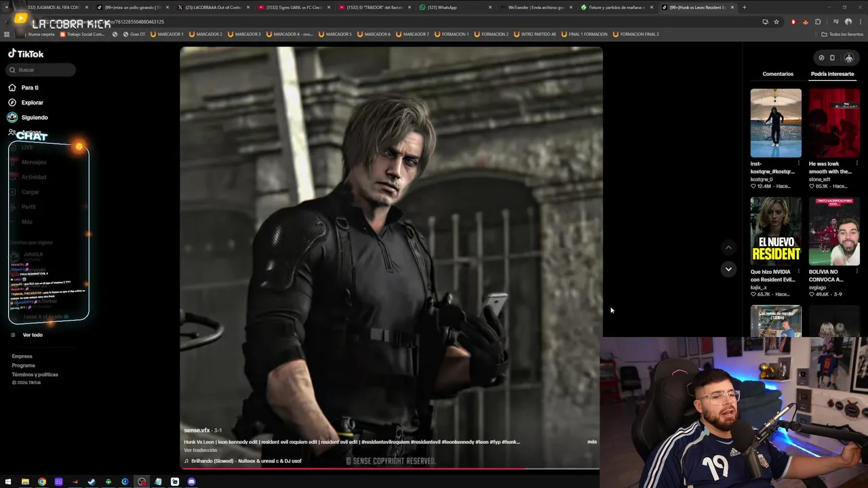Screen dimensions: 868x488
Task: Click the top-right profile avatar
Action: point(848,58)
